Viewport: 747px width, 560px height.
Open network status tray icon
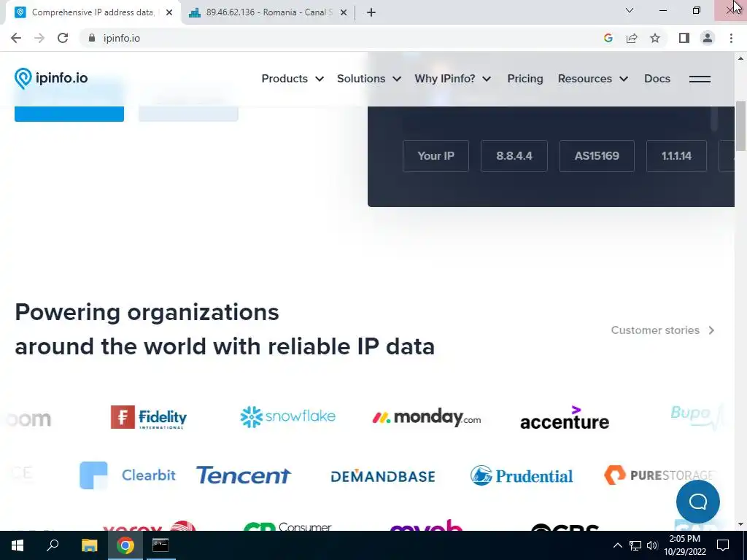coord(635,545)
